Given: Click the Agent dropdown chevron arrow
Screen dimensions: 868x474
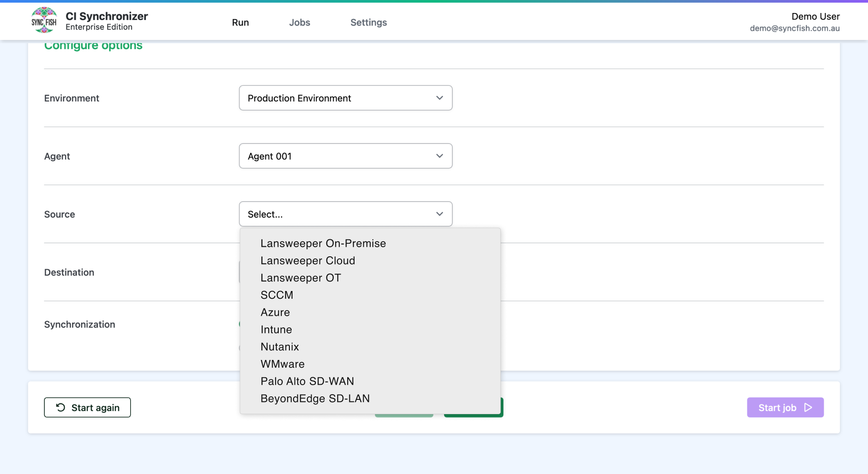Looking at the screenshot, I should [x=440, y=156].
